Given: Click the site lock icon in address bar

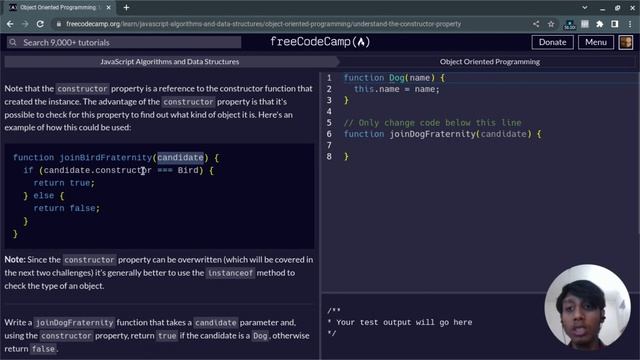Looking at the screenshot, I should (x=59, y=24).
